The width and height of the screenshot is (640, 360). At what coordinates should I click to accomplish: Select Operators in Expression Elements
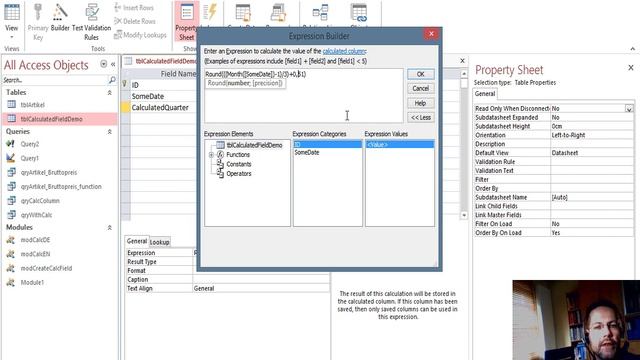click(x=238, y=173)
